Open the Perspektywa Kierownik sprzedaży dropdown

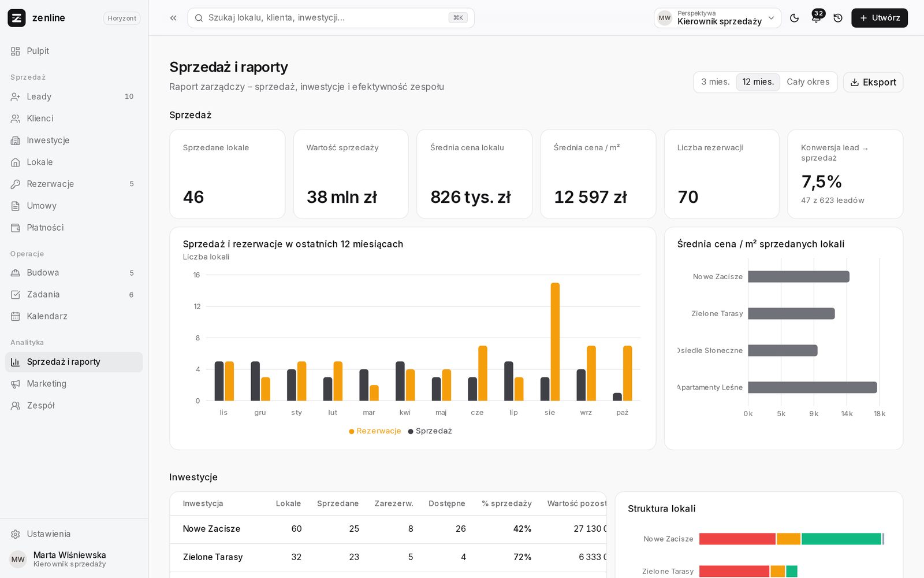[x=717, y=18]
